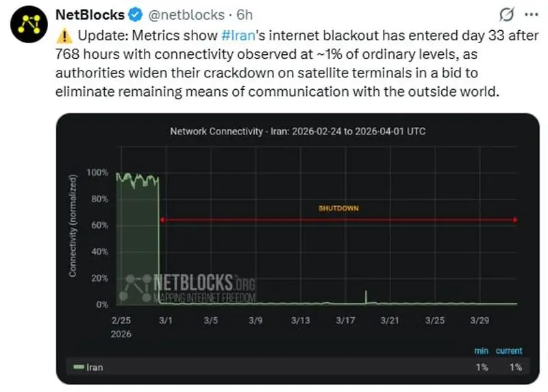Click the 3/1 date on x-axis
The width and height of the screenshot is (548, 392).
click(x=167, y=319)
